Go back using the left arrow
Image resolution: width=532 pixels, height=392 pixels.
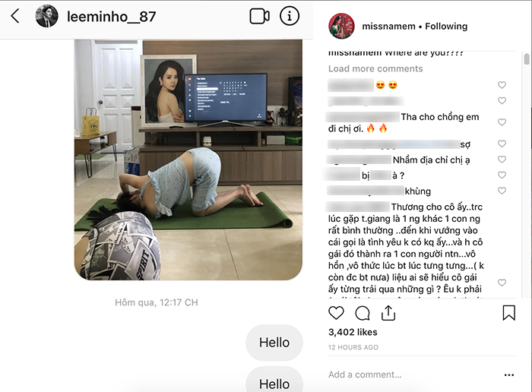click(15, 16)
